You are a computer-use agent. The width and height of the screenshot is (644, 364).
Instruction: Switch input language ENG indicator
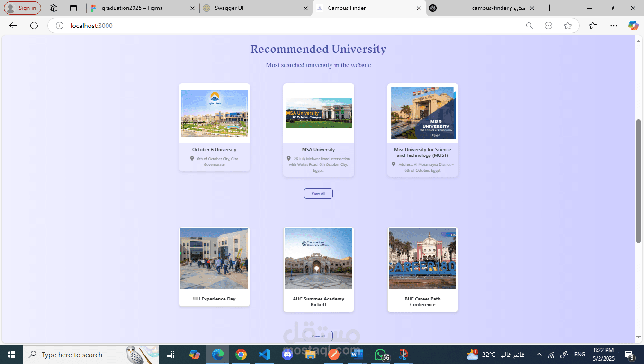(x=580, y=355)
